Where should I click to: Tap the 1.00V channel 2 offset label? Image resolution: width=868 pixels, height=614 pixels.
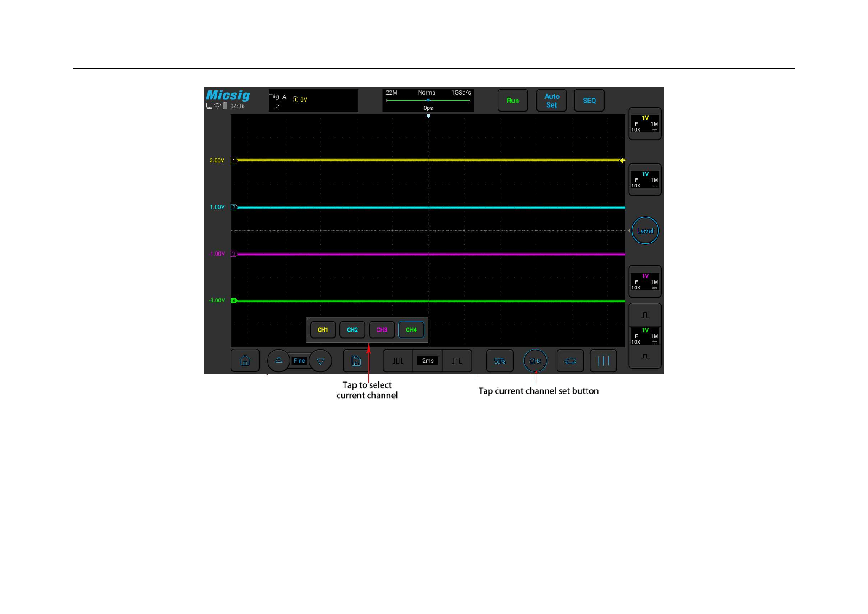pos(217,207)
